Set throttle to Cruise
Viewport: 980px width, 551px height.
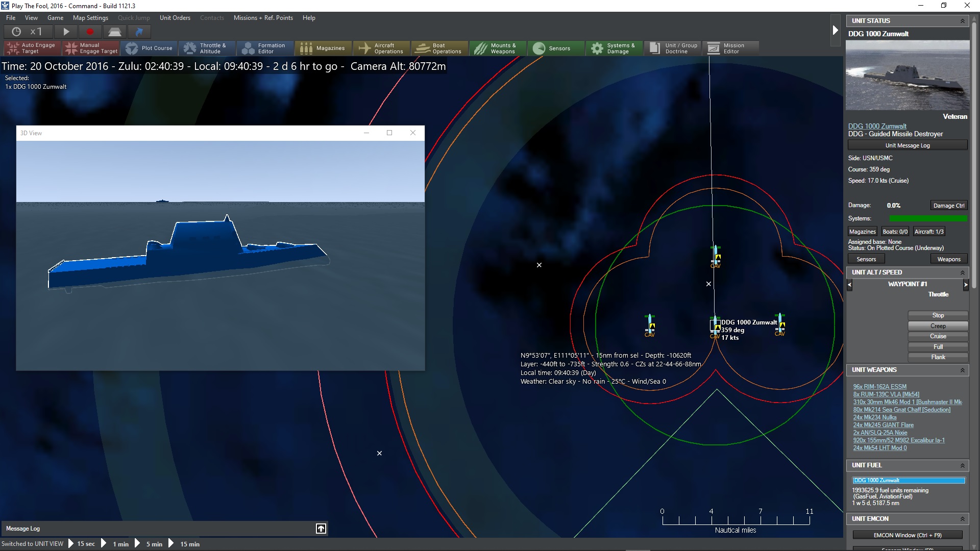pos(938,336)
